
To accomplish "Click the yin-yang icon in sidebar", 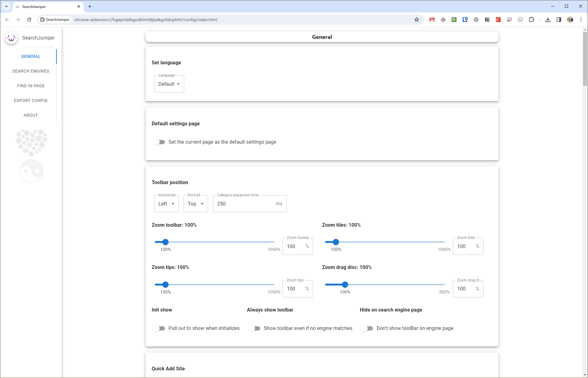I will click(x=32, y=171).
